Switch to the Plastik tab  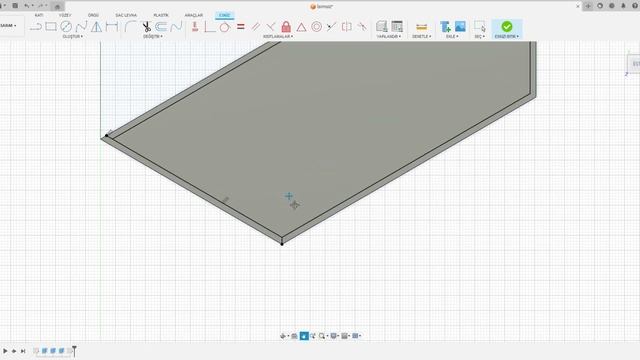[161, 15]
